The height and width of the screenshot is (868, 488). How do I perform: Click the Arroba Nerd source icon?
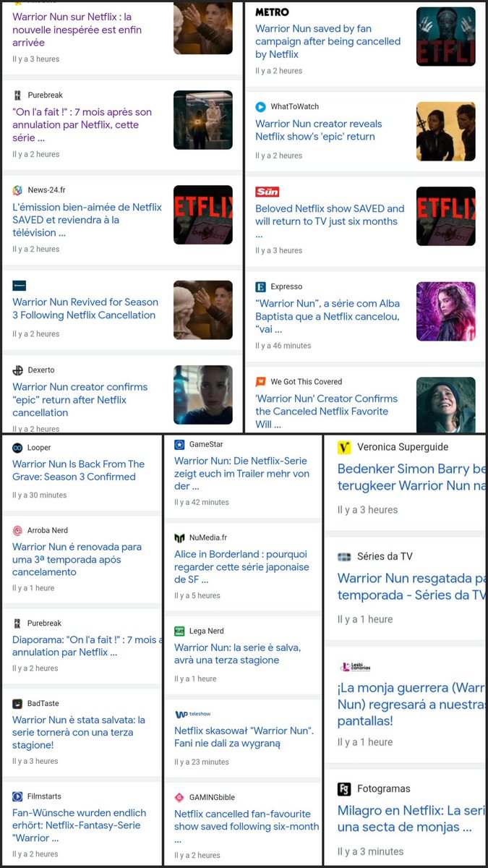(18, 530)
